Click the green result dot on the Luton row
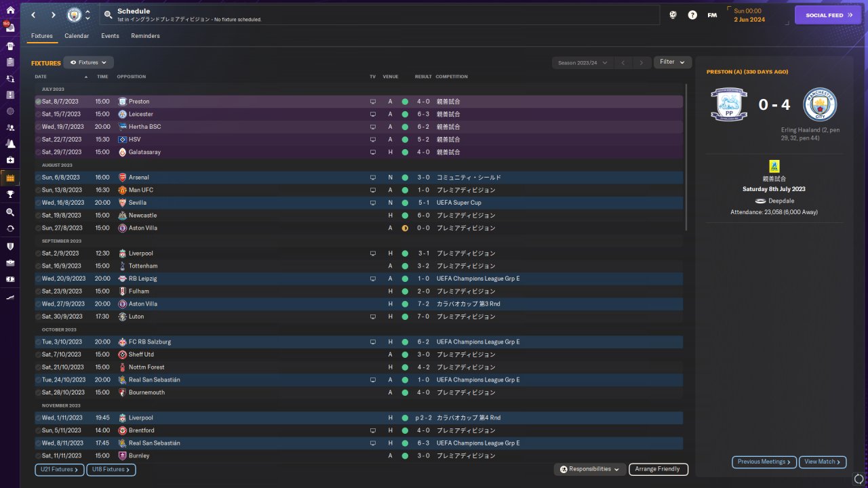Viewport: 868px width, 488px height. pos(405,317)
